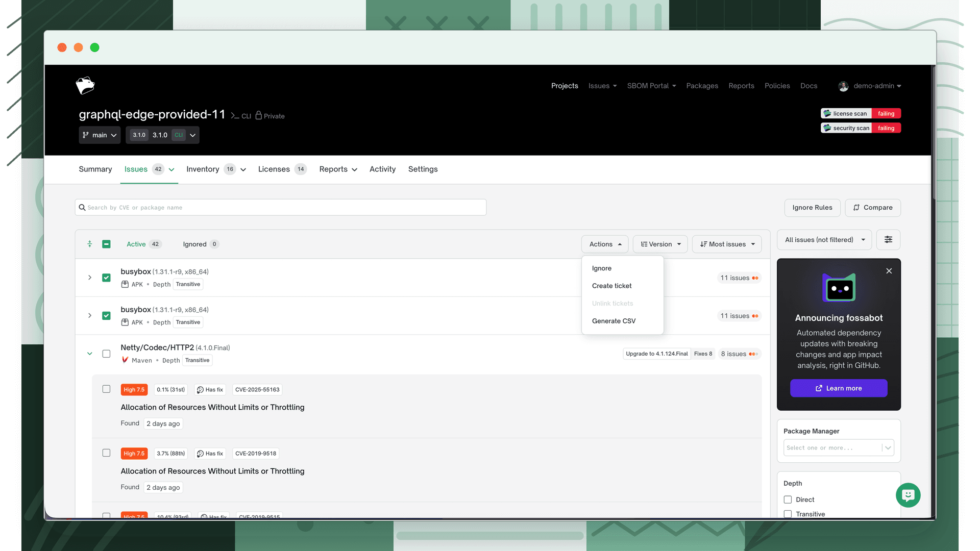The image size is (980, 551).
Task: Uncheck the second busybox checkbox
Action: pyautogui.click(x=106, y=316)
